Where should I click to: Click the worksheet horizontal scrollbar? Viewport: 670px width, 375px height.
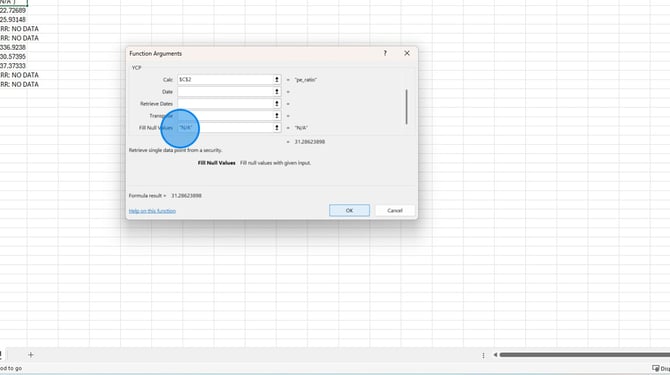point(585,354)
